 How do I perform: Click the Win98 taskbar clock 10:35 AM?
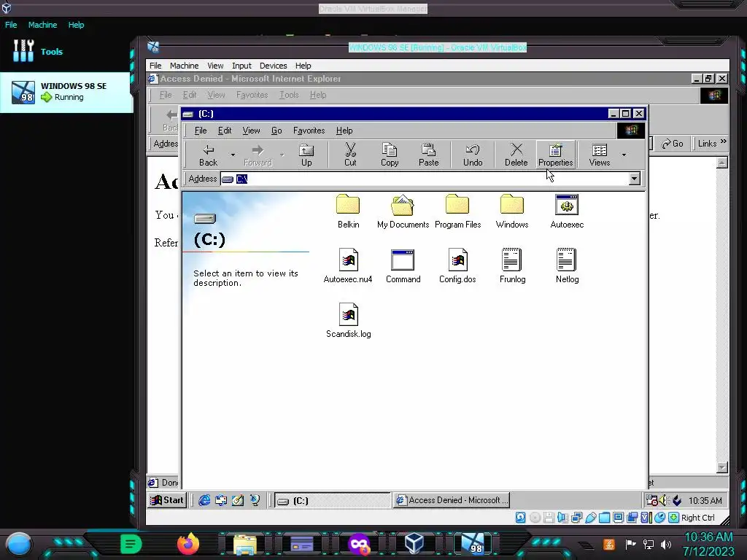[705, 500]
